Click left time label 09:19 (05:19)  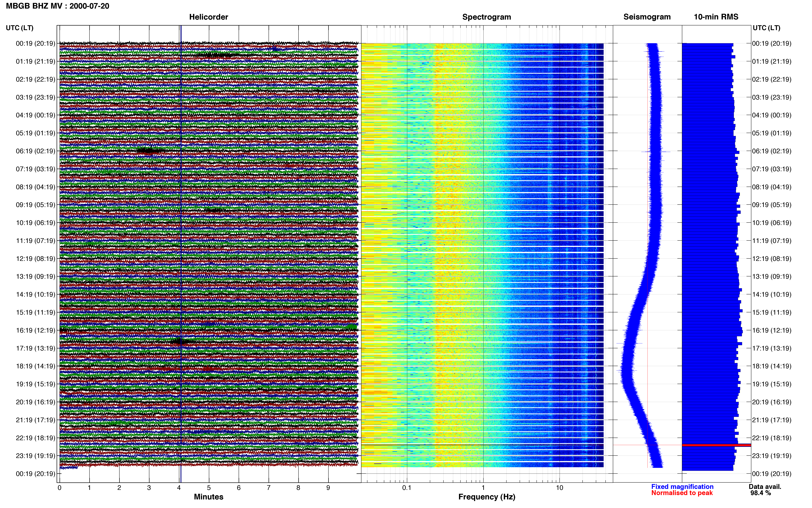35,205
